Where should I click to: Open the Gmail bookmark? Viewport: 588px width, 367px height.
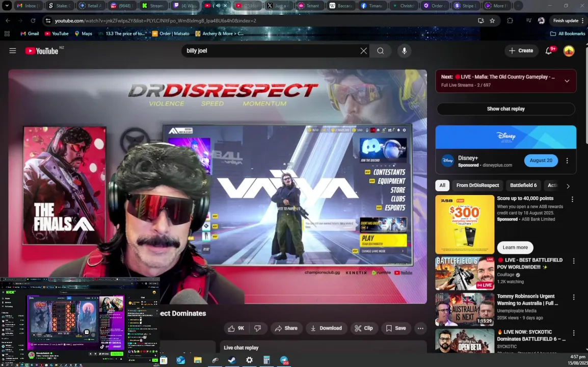pos(30,34)
